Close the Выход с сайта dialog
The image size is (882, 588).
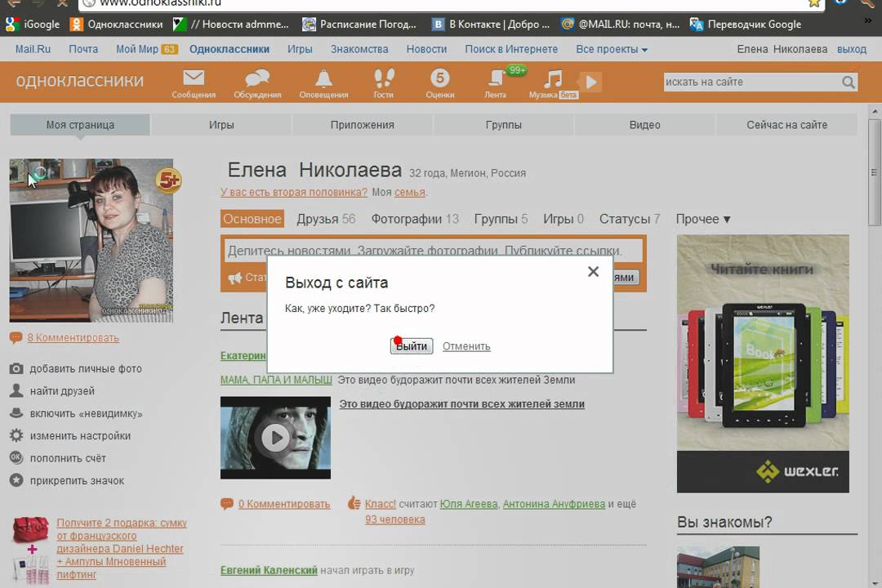click(594, 272)
